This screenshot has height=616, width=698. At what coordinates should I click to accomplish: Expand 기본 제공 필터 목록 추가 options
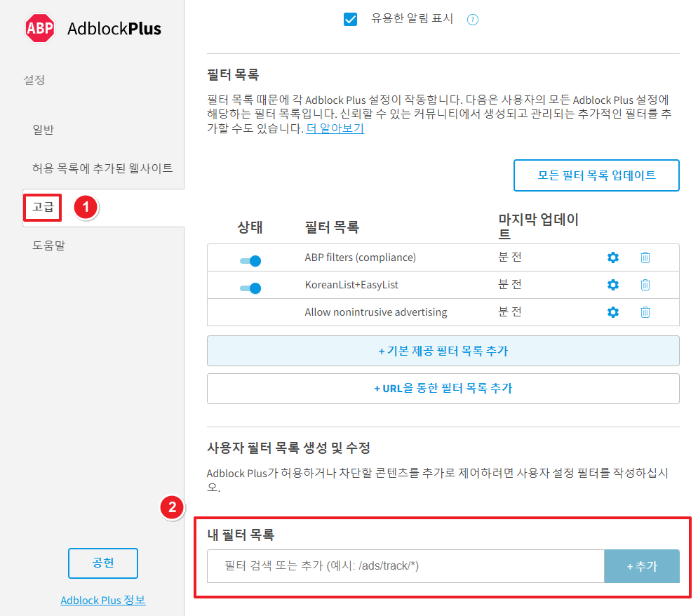tap(443, 351)
